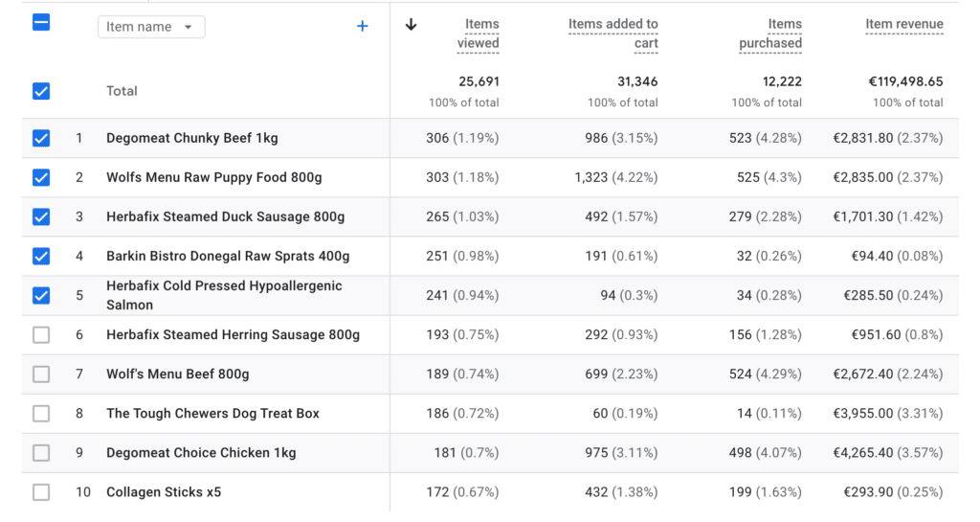Viewport: 980px width, 522px height.
Task: Uncheck Herbafix Cold Pressed Hypoallergenic Salmon row
Action: (x=41, y=296)
